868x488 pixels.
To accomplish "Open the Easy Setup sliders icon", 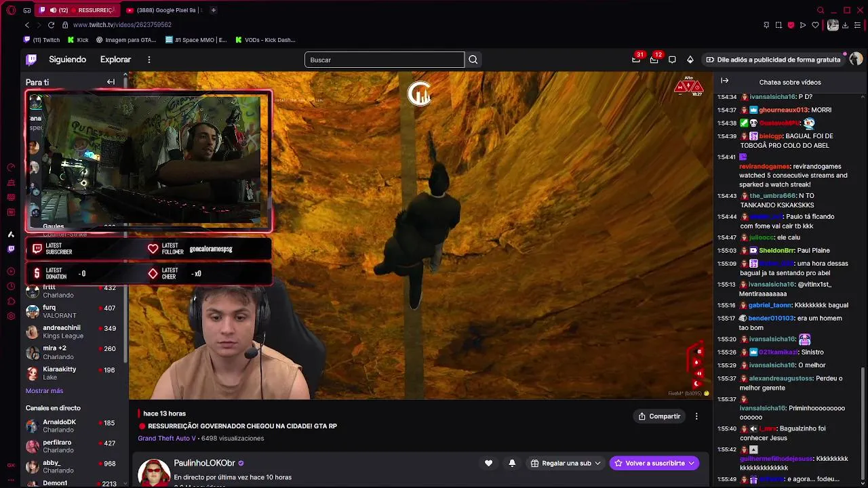I will click(858, 25).
